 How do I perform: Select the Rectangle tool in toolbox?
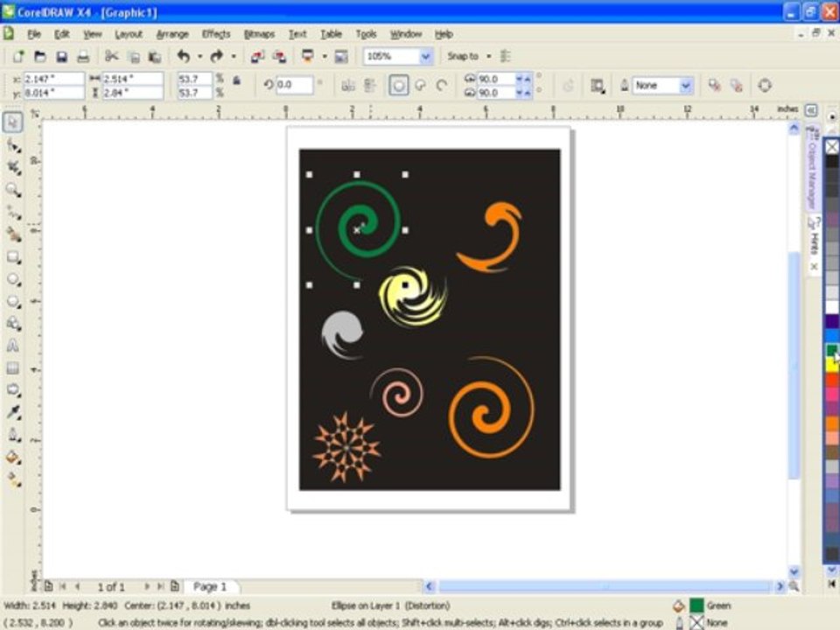tap(13, 257)
